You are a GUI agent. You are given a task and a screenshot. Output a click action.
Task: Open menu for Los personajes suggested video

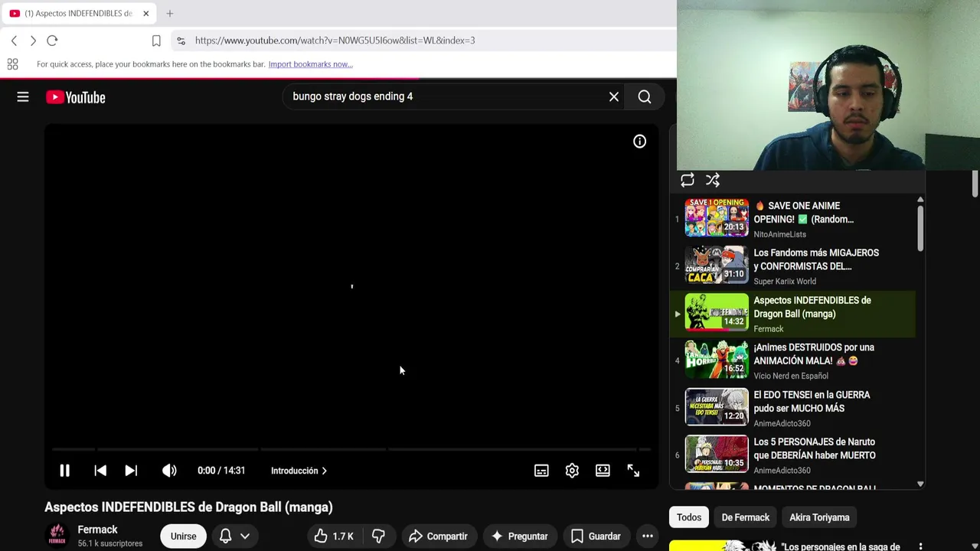[920, 547]
